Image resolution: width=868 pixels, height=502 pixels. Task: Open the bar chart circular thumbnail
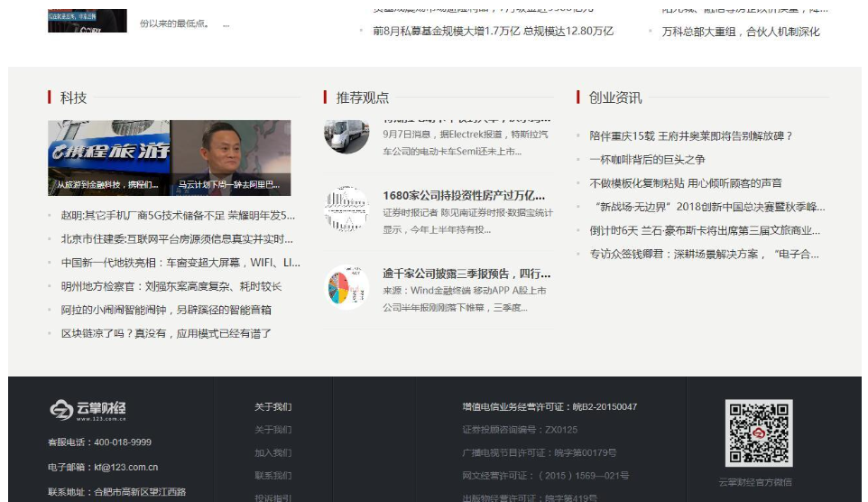coord(346,209)
